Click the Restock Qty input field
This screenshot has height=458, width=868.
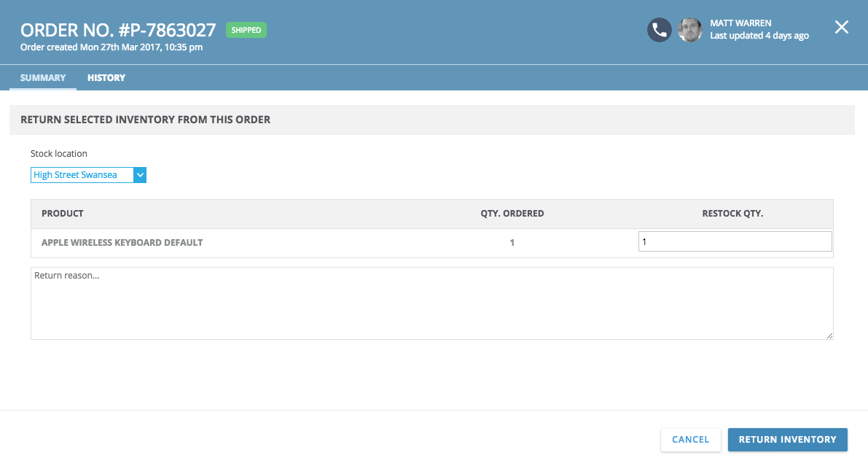(735, 241)
